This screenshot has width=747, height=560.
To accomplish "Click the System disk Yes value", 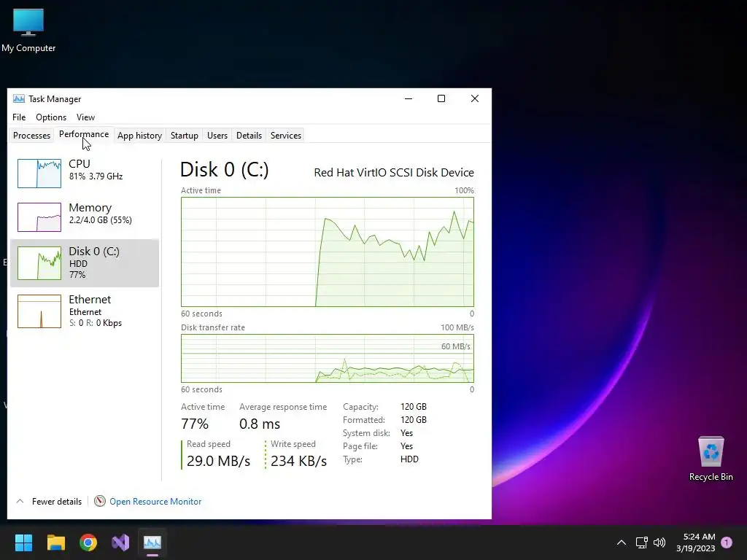I will pos(407,433).
